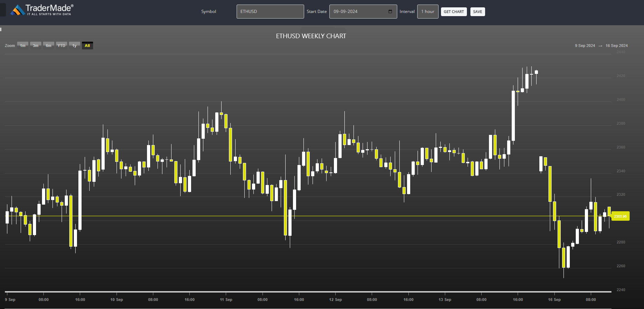Click the 13 Sep x-axis label
Viewport: 644px width, 309px height.
[445, 300]
